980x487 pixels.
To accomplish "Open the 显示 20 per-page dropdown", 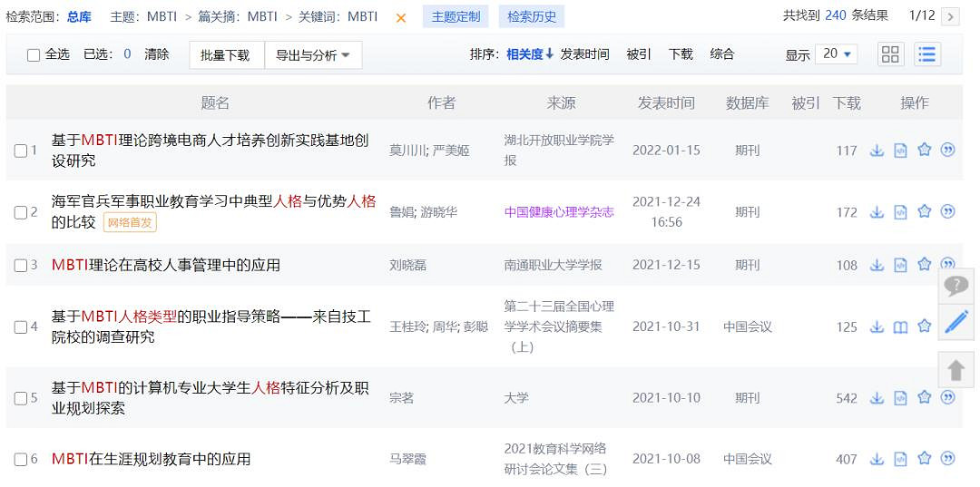I will coord(836,54).
